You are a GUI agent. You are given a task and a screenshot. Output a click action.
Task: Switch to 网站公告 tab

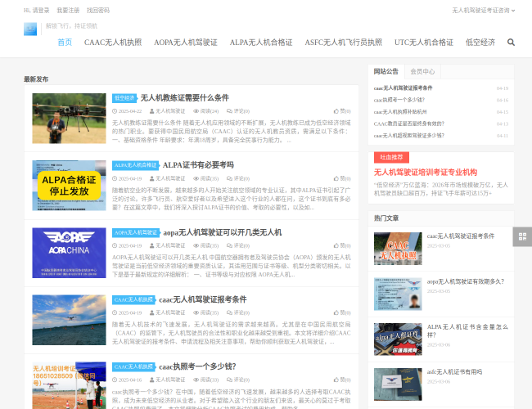tap(386, 71)
